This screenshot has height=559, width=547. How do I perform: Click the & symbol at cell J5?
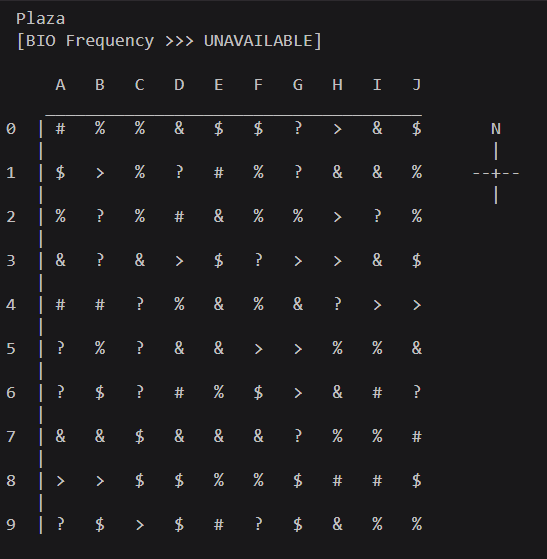pyautogui.click(x=416, y=348)
